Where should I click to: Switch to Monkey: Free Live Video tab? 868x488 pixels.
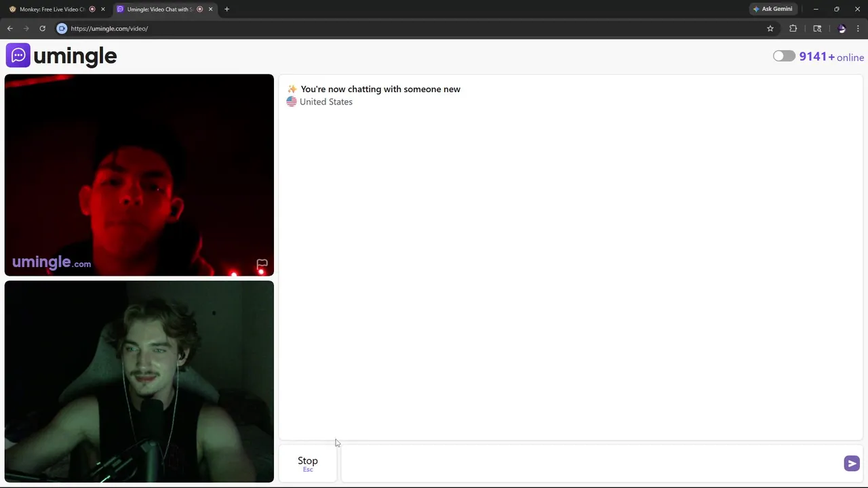(52, 9)
